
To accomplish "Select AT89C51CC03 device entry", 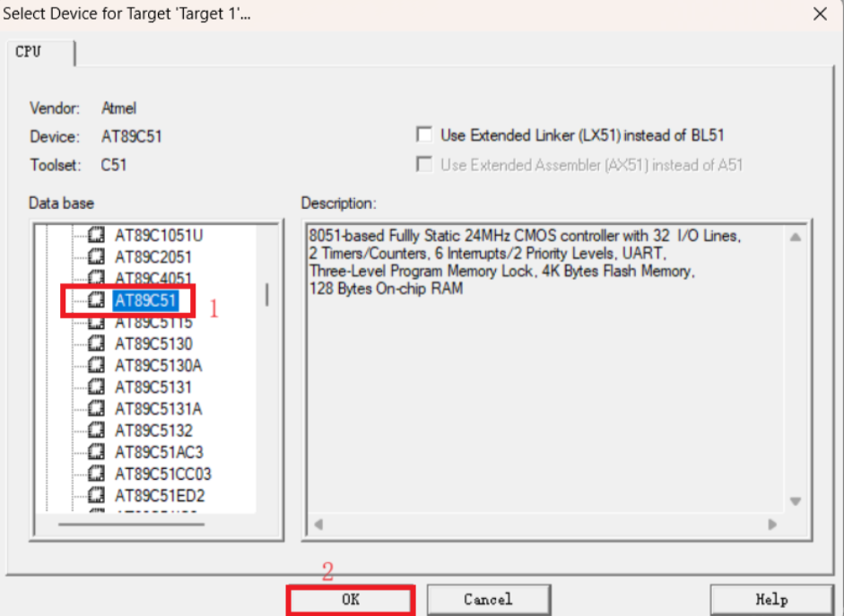I will coord(163,474).
